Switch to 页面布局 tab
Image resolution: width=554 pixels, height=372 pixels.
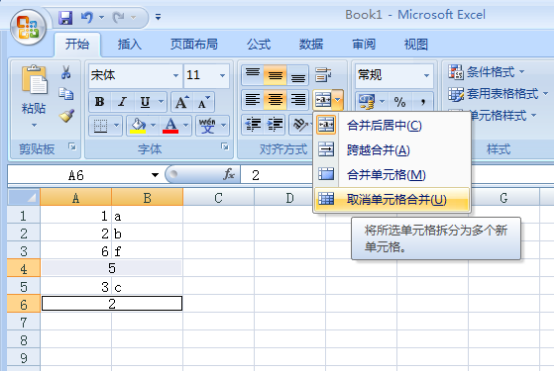click(194, 45)
